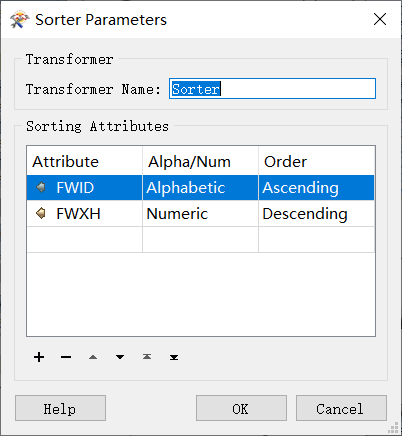
Task: Move selected row to the bottom
Action: tap(174, 357)
